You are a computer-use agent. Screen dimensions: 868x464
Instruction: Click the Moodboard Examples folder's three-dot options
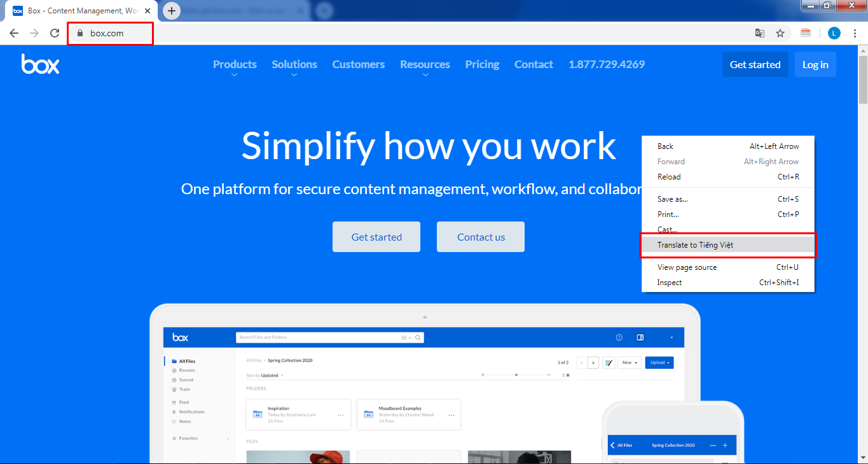coord(451,415)
